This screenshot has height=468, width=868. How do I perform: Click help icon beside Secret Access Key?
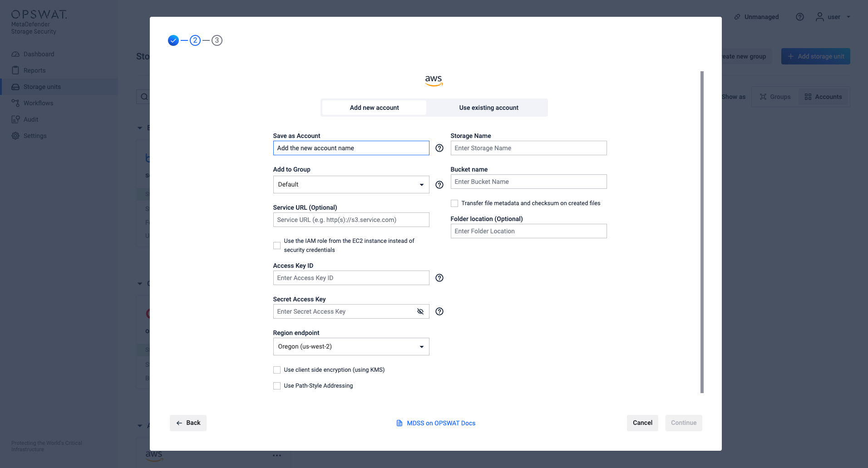click(439, 311)
